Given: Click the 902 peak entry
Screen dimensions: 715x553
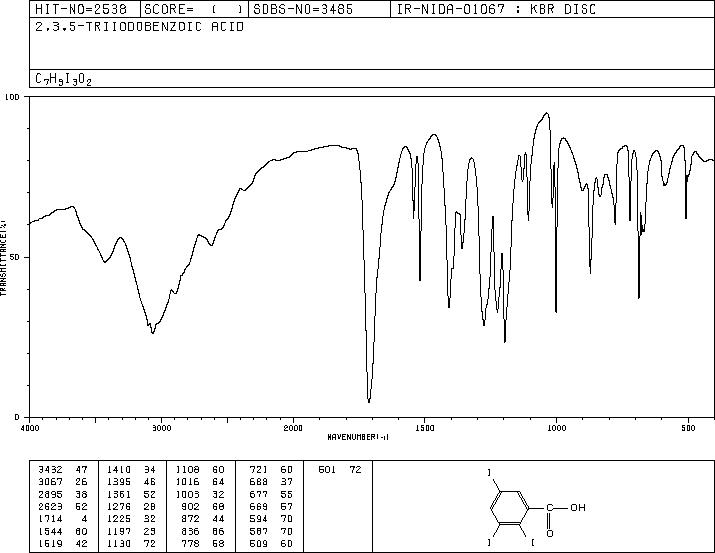Looking at the screenshot, I should coord(203,506).
